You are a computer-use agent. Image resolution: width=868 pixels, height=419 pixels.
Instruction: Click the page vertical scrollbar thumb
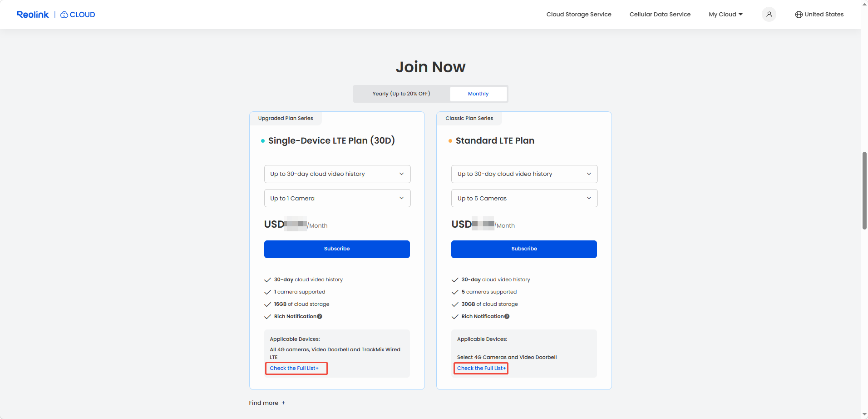[864, 191]
